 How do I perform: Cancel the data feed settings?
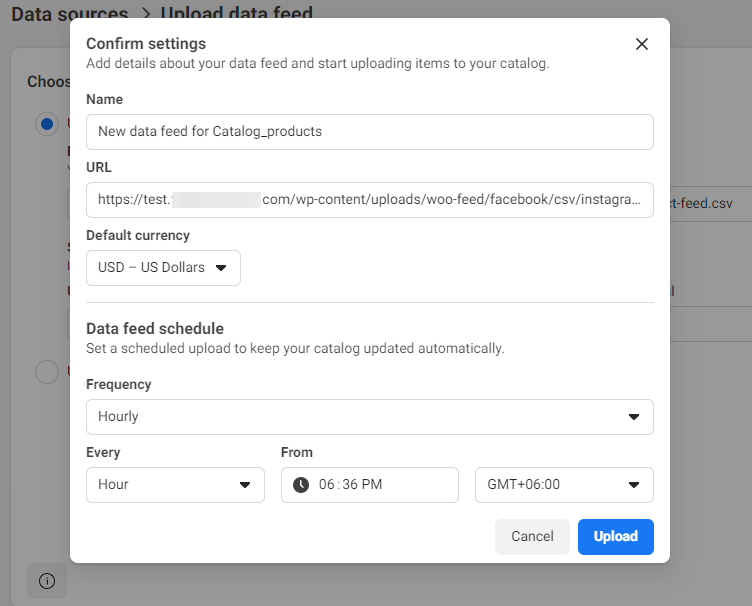point(532,537)
